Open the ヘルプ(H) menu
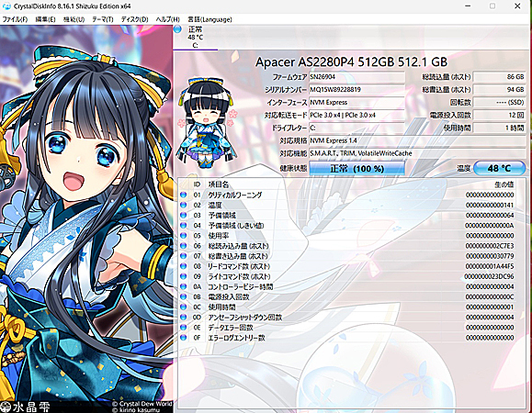Image resolution: width=532 pixels, height=413 pixels. (167, 19)
